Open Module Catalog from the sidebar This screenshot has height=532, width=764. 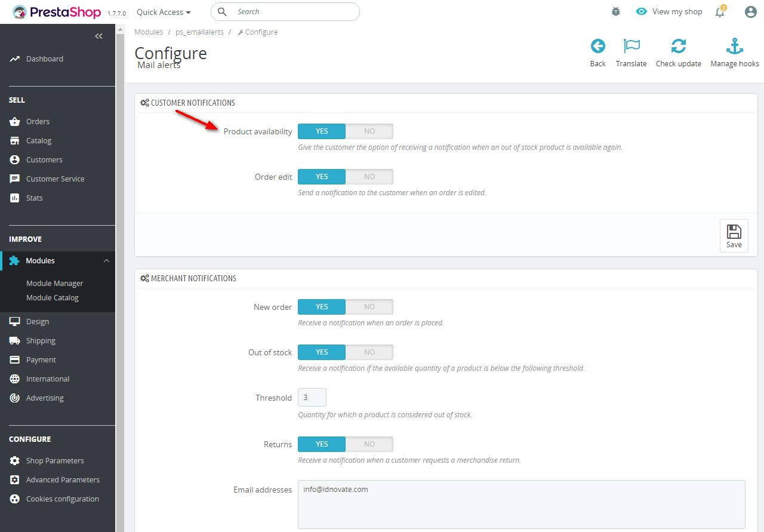(53, 297)
